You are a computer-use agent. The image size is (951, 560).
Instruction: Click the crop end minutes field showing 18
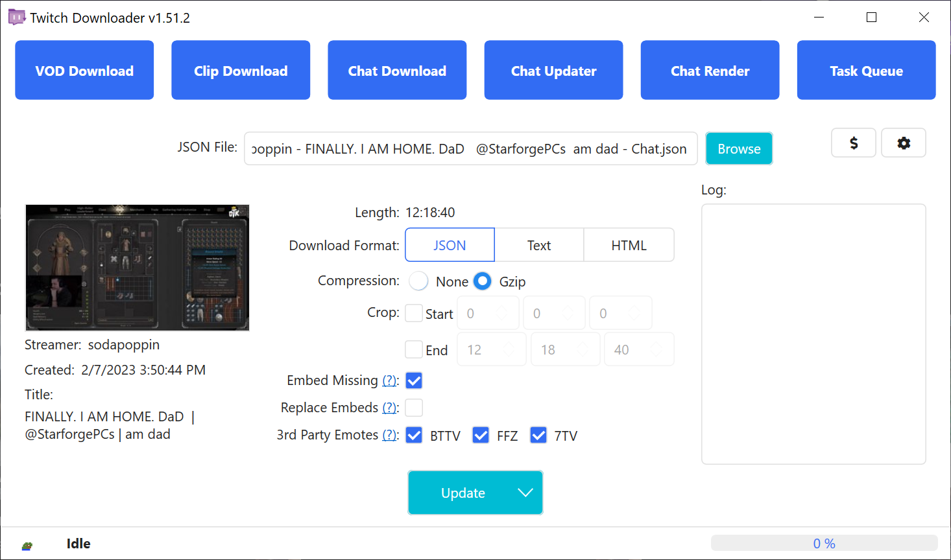pyautogui.click(x=566, y=349)
